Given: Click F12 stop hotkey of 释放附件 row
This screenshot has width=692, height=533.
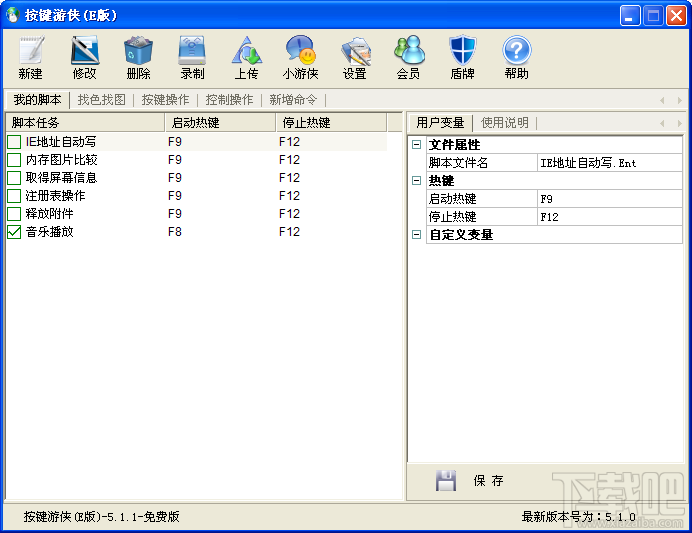Looking at the screenshot, I should click(x=290, y=214).
